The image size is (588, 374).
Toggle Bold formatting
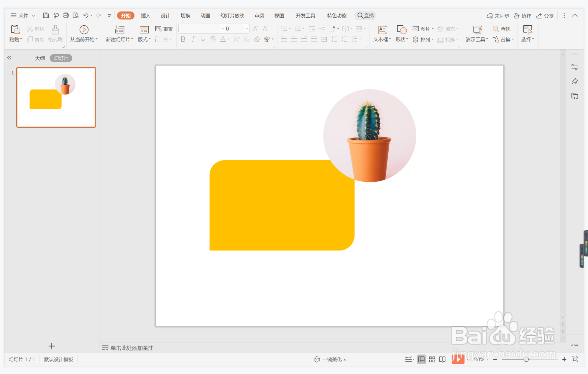[183, 39]
